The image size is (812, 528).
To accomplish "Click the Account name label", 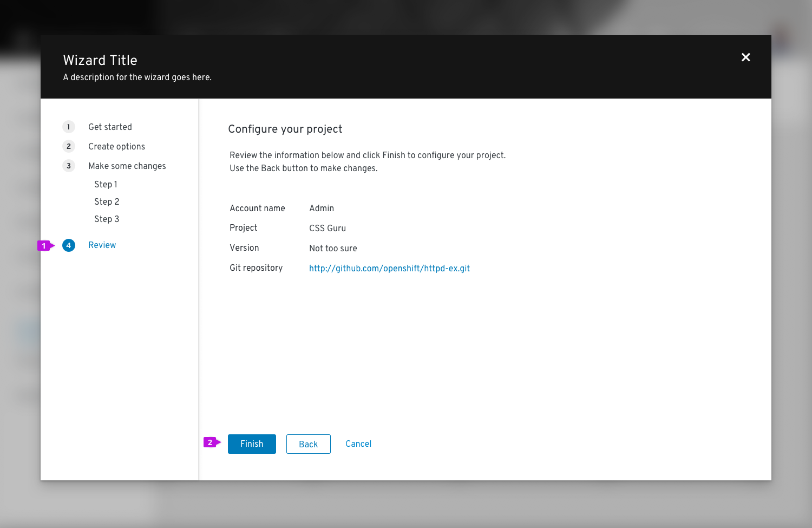I will [257, 208].
